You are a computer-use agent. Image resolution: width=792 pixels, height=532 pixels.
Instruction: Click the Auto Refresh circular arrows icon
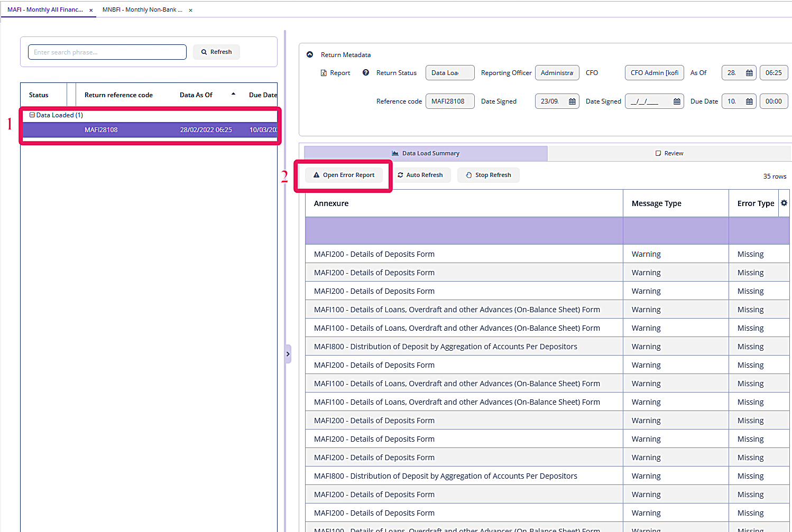pos(401,175)
